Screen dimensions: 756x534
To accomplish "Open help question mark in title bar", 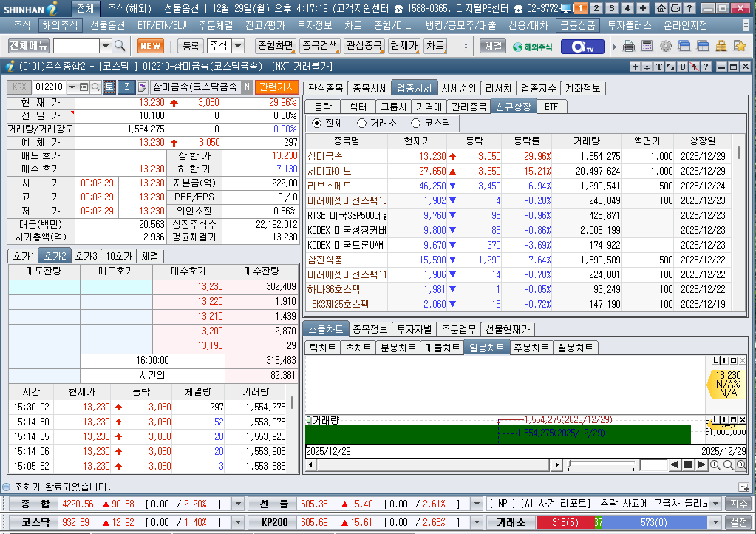I will click(x=689, y=8).
